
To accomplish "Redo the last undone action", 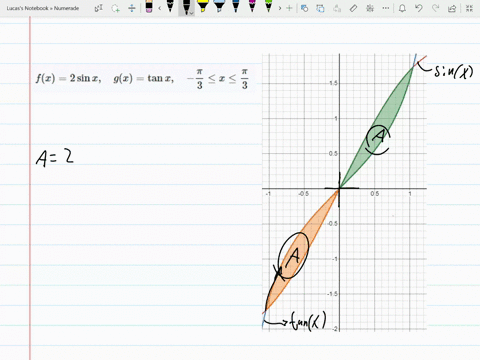I will (x=435, y=8).
